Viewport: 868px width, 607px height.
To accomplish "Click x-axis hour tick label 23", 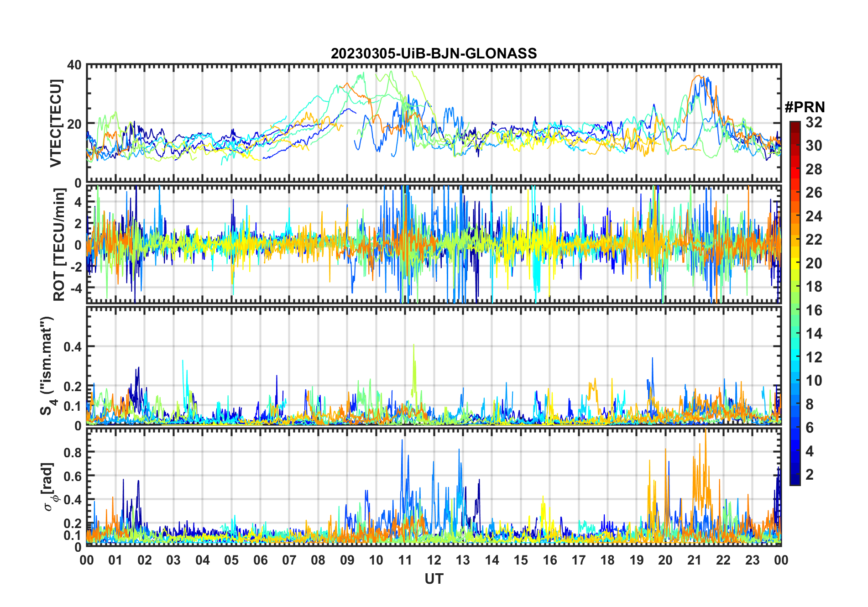I will [753, 560].
